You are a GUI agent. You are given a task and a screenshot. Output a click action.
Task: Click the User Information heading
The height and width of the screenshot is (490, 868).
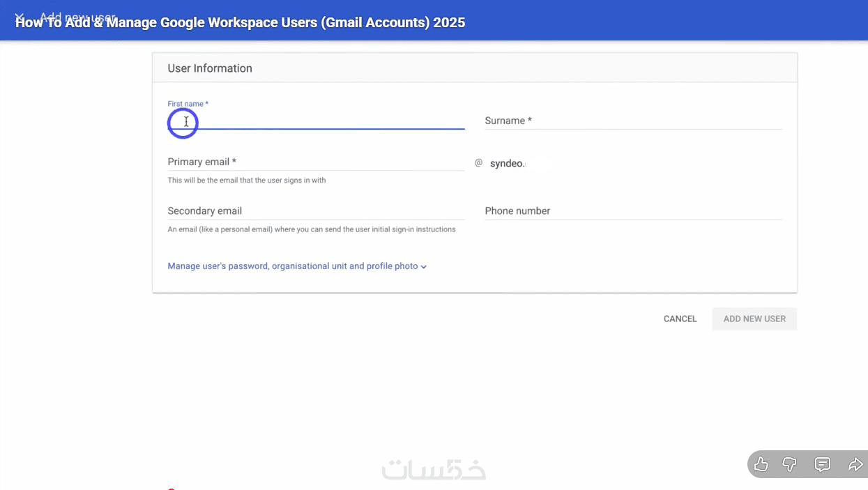(210, 68)
